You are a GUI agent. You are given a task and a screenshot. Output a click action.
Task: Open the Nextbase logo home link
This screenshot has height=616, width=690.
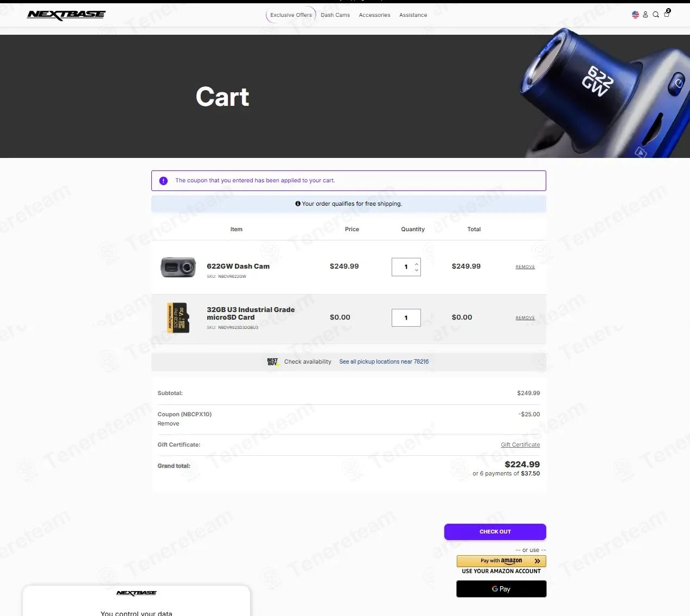point(66,15)
